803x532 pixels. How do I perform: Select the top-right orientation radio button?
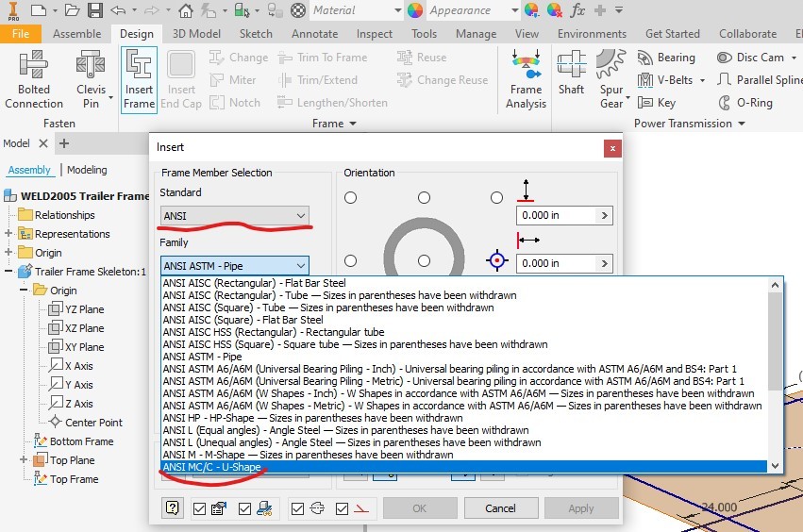pyautogui.click(x=496, y=198)
